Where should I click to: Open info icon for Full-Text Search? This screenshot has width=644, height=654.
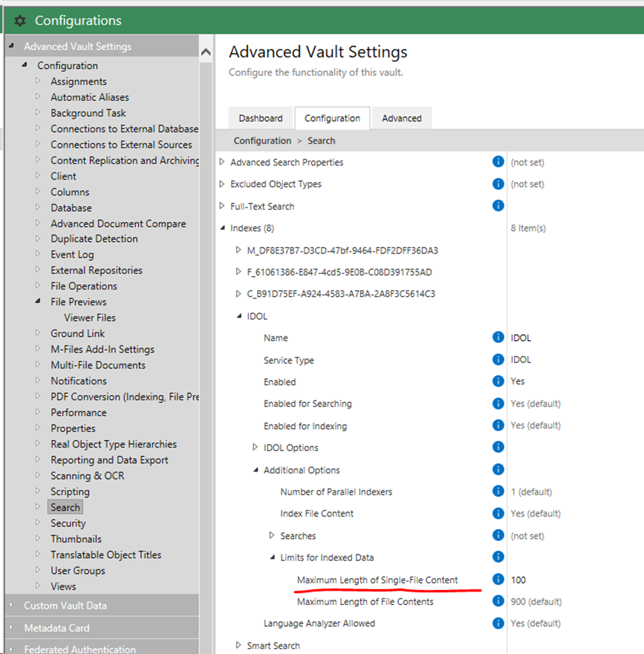pyautogui.click(x=498, y=205)
